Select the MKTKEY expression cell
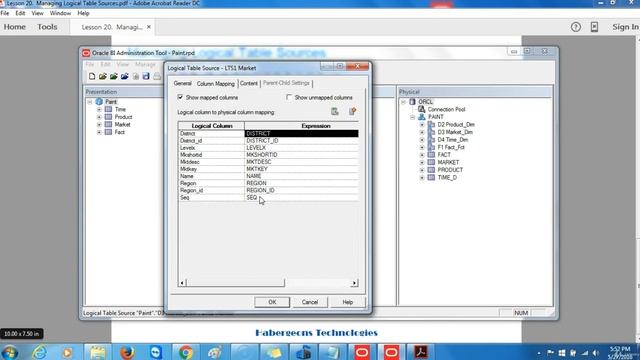This screenshot has height=360, width=640. pyautogui.click(x=301, y=169)
